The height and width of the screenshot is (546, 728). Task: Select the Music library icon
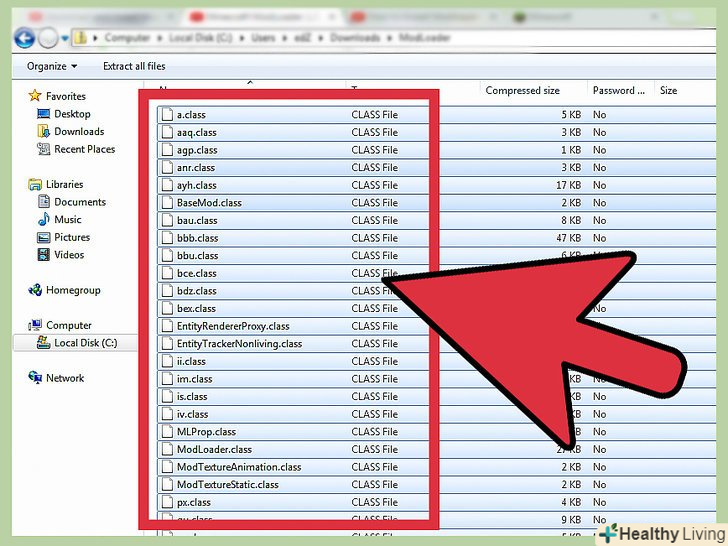coord(44,219)
